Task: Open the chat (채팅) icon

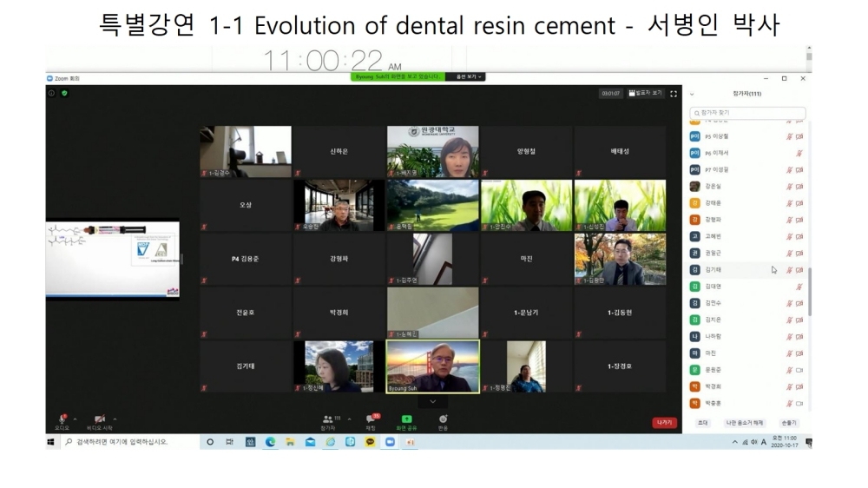Action: pos(371,419)
